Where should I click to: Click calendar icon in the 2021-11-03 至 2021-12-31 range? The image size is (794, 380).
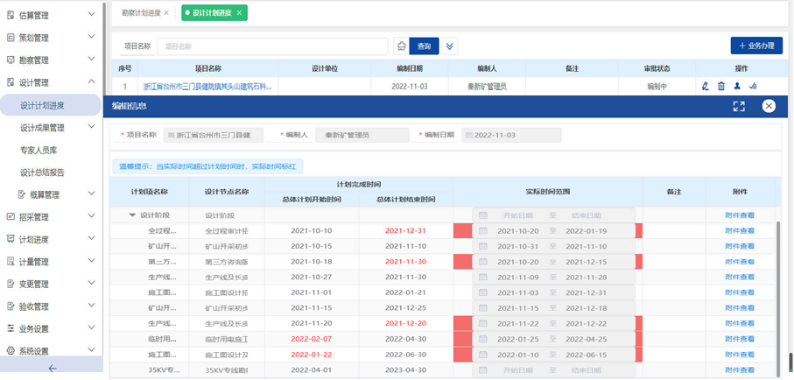[483, 293]
